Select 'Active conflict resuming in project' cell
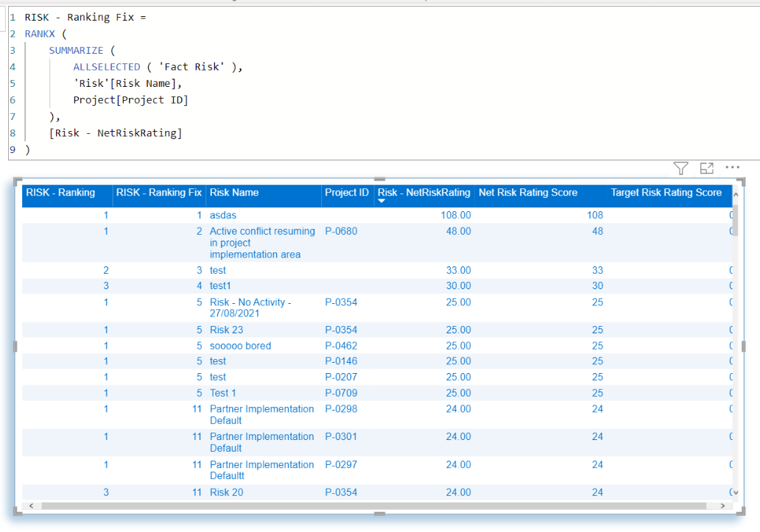The height and width of the screenshot is (532, 760). pyautogui.click(x=262, y=243)
